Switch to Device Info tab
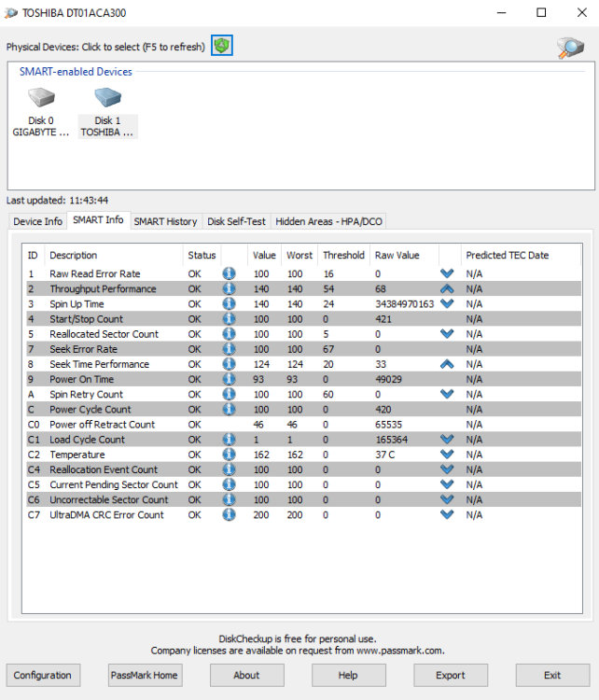 point(37,221)
